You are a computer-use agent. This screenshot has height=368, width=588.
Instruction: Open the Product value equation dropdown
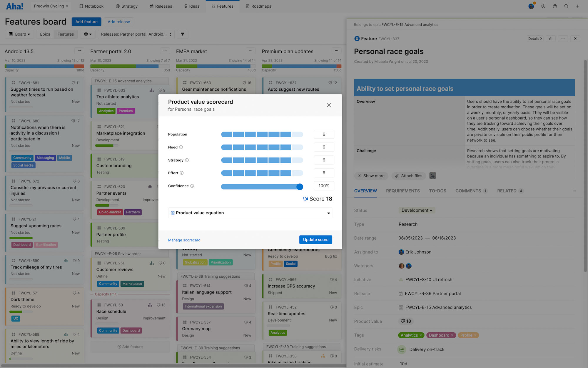pyautogui.click(x=328, y=213)
